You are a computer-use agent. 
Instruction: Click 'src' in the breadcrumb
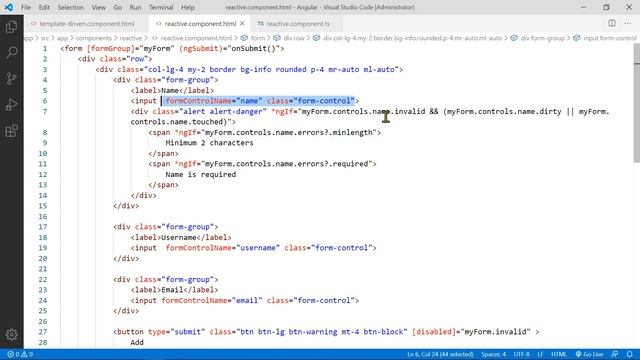[x=44, y=38]
